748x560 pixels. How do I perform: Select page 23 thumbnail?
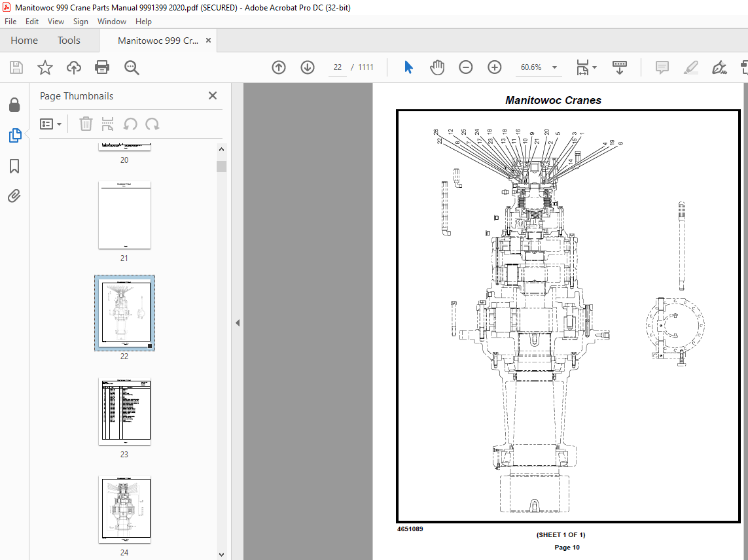pos(124,411)
